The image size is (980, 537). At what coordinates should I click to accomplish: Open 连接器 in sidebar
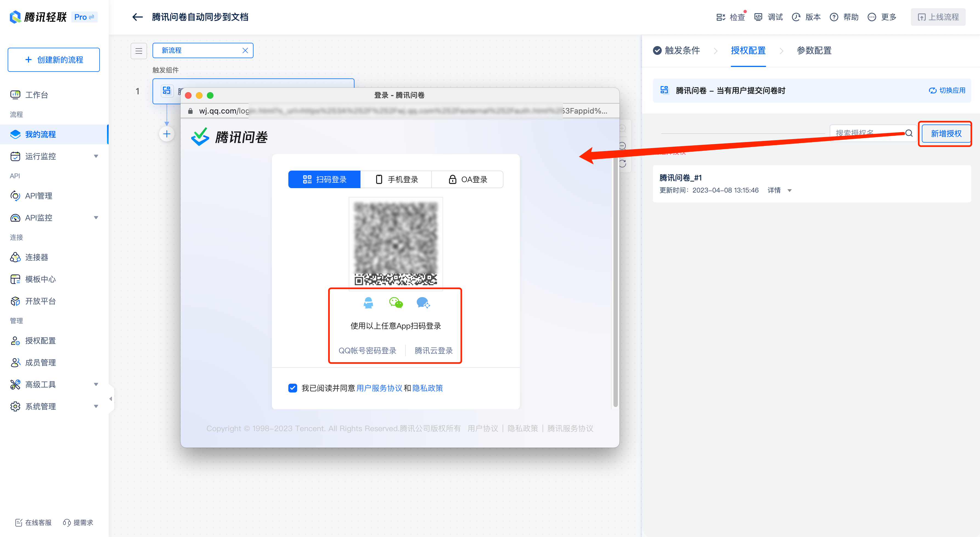pyautogui.click(x=29, y=258)
